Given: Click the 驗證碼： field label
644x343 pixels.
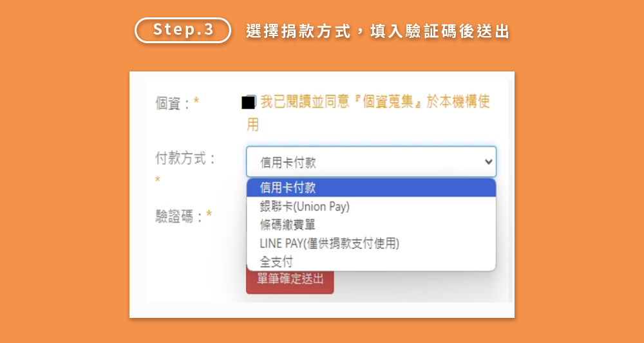Looking at the screenshot, I should [180, 216].
